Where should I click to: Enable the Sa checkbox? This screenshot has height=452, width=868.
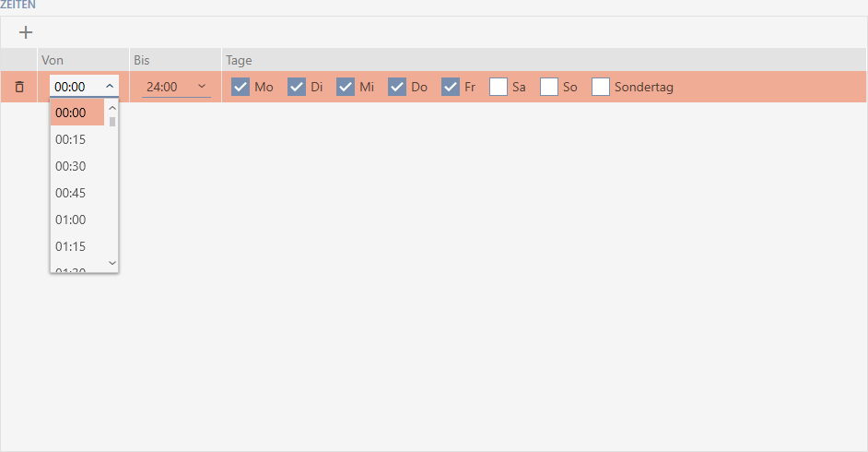499,87
